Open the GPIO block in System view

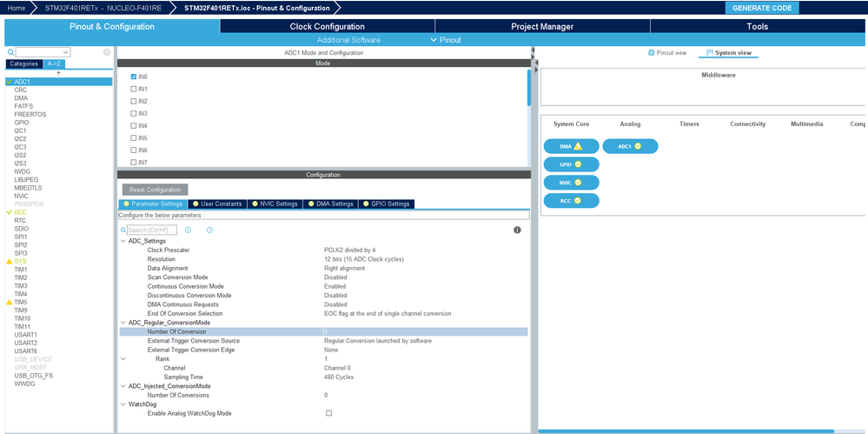pyautogui.click(x=572, y=164)
